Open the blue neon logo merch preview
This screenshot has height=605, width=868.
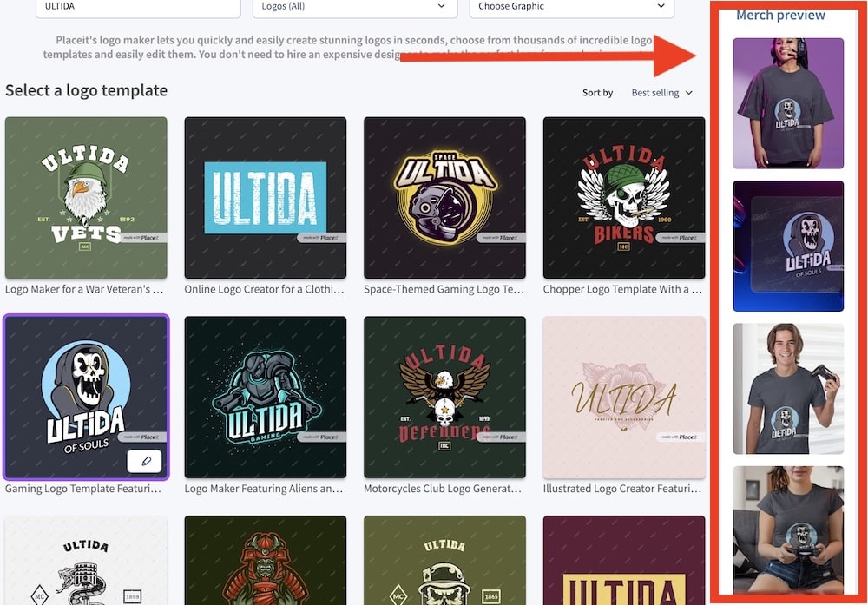[788, 246]
